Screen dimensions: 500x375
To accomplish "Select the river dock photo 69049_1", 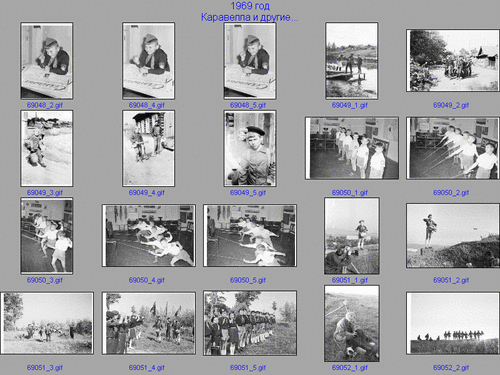I will point(352,61).
